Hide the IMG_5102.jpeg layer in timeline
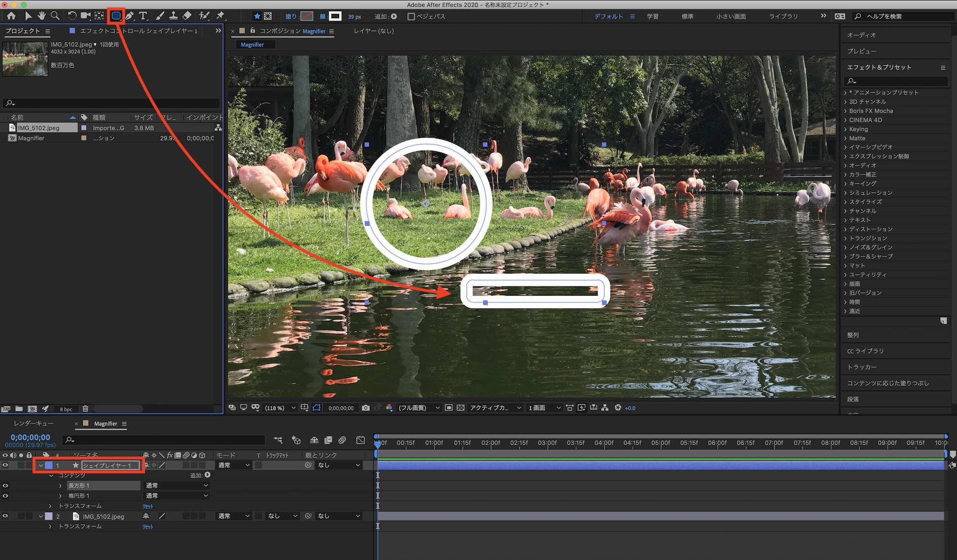This screenshot has height=560, width=957. (5, 516)
